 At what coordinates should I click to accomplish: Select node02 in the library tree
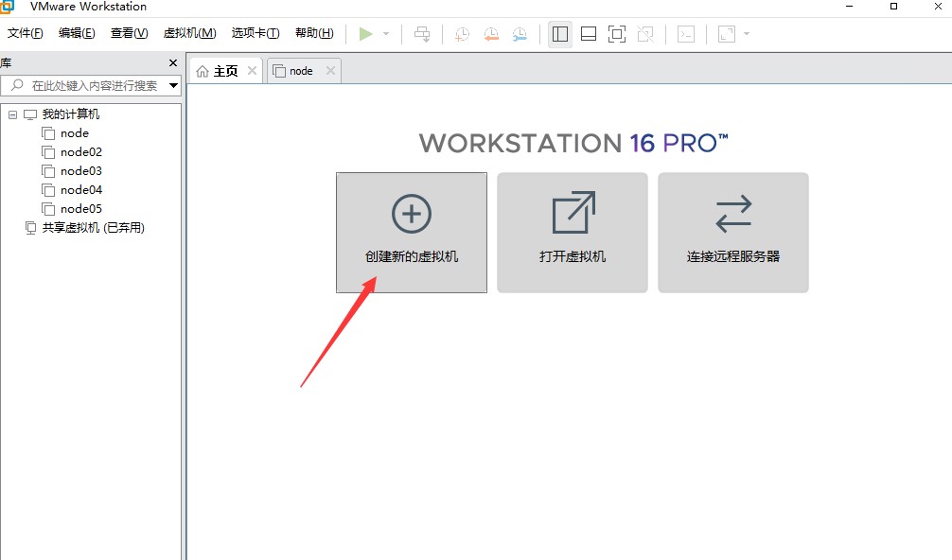81,151
